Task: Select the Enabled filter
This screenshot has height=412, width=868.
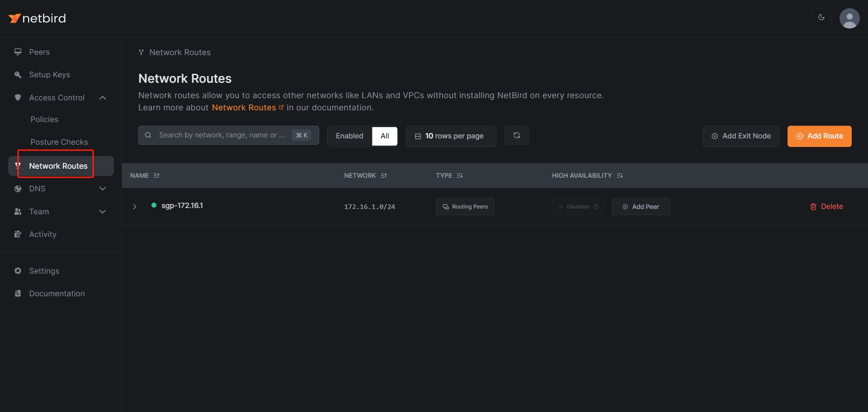Action: click(x=349, y=136)
